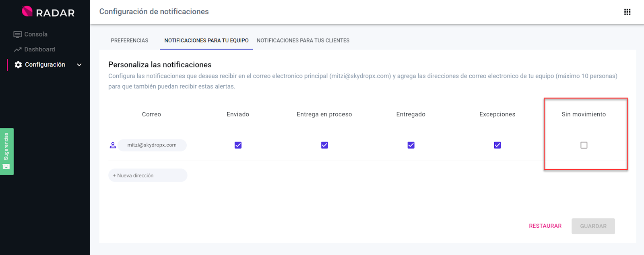
Task: Uncheck the Entrega en proceso checkbox
Action: [324, 145]
